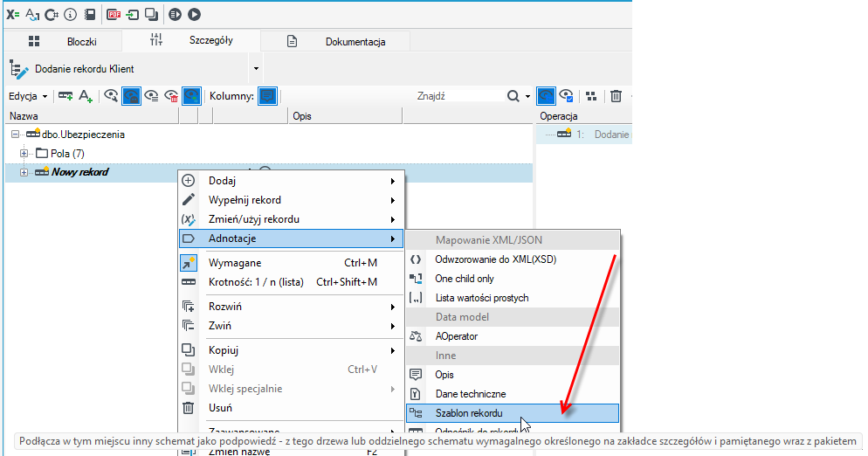Viewport: 868px width, 456px height.
Task: Click the schema edit icon beside Dodanie rekordu Klient
Action: pos(19,69)
